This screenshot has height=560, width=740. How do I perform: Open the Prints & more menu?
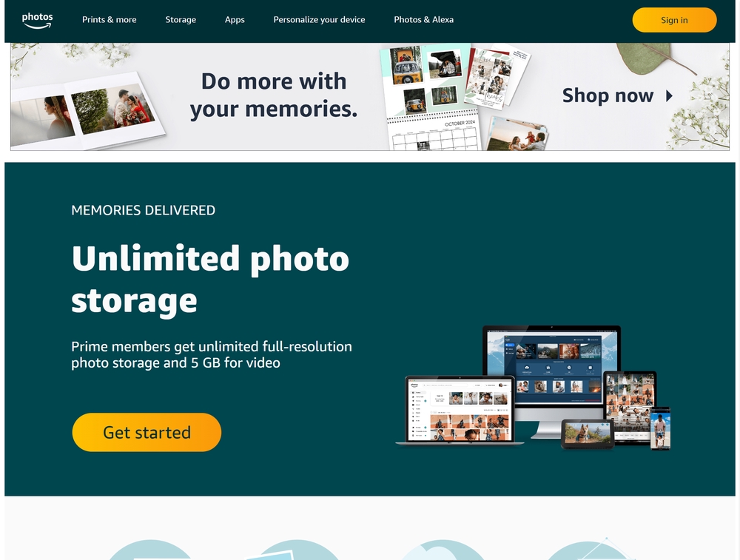(109, 20)
